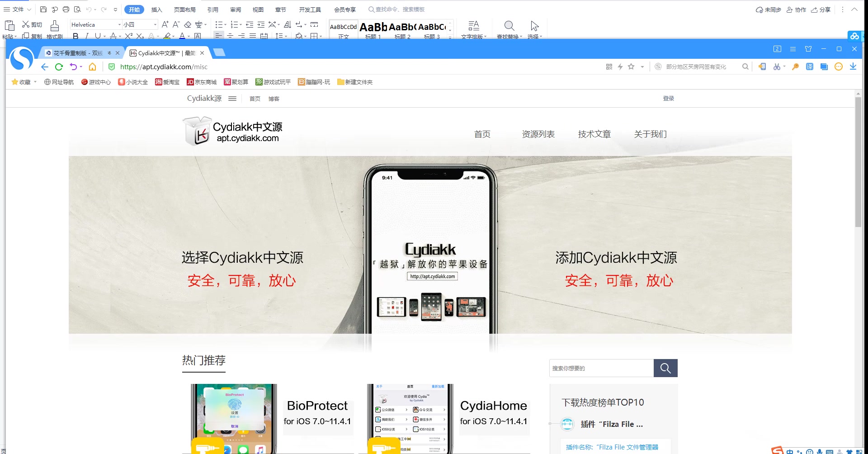Click the 登录 link on the page
This screenshot has height=454, width=868.
(x=668, y=98)
